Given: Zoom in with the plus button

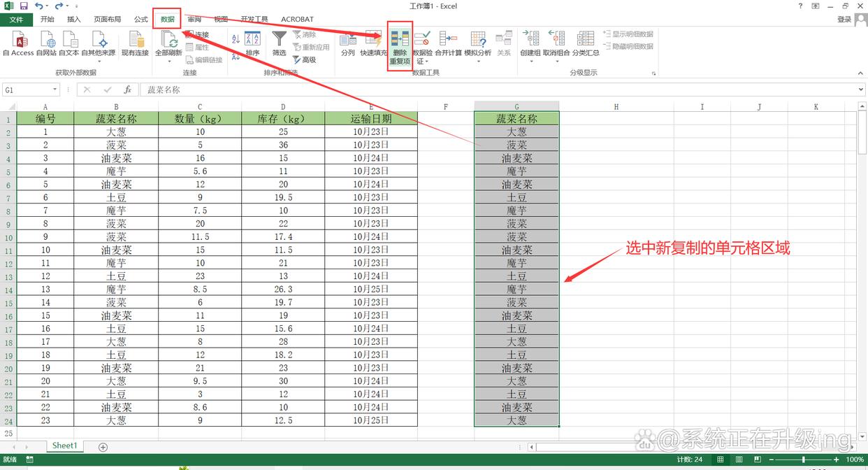Looking at the screenshot, I should [x=837, y=460].
